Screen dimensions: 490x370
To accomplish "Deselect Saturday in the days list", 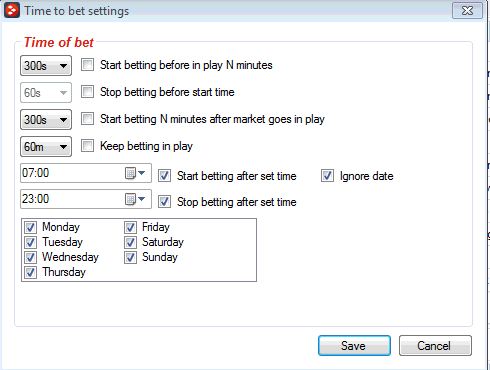I will tap(130, 243).
